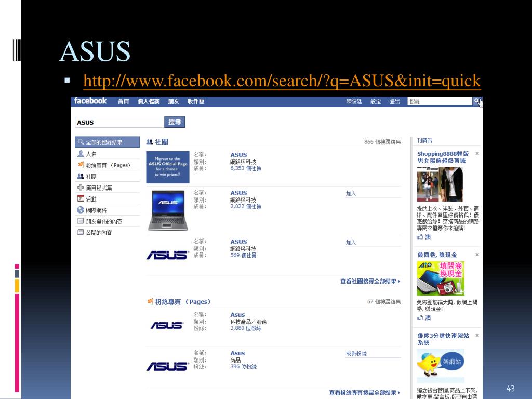Close the 維度3分鐘快速架站 ad
The image size is (532, 399).
click(477, 335)
